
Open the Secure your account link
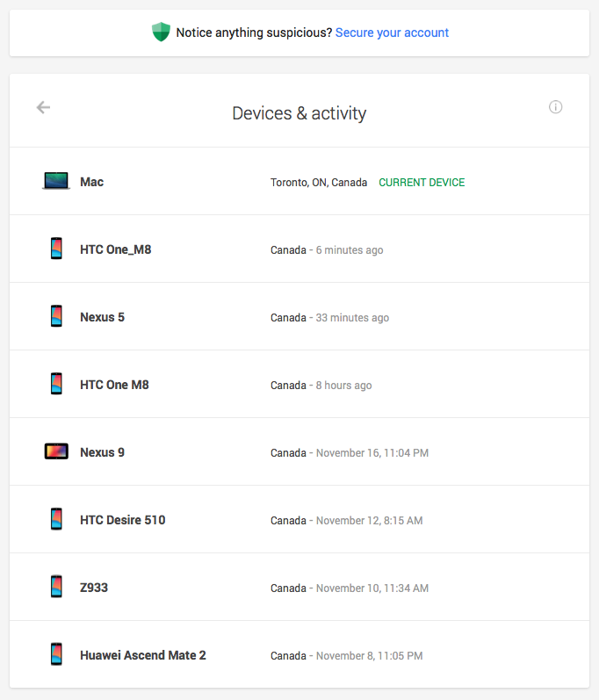(392, 32)
